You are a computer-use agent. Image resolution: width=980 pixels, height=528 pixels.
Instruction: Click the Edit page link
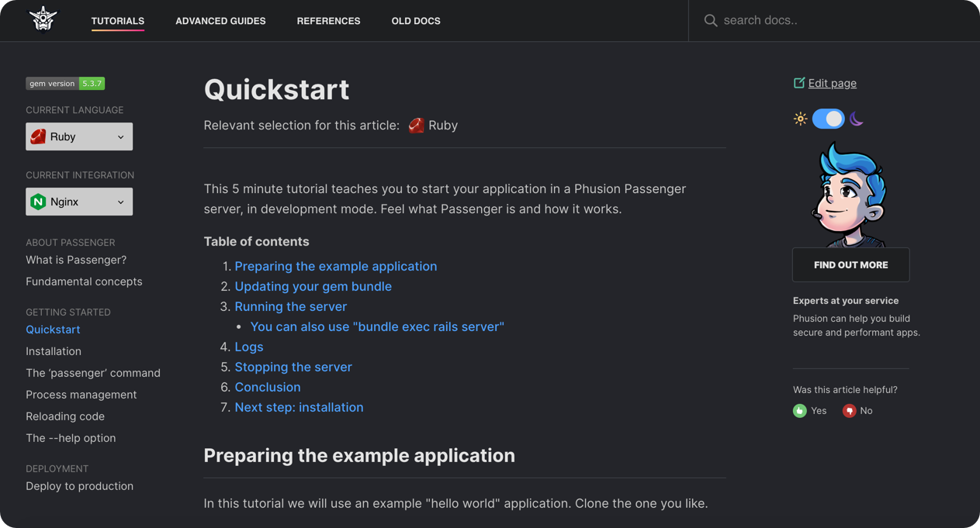(x=832, y=83)
